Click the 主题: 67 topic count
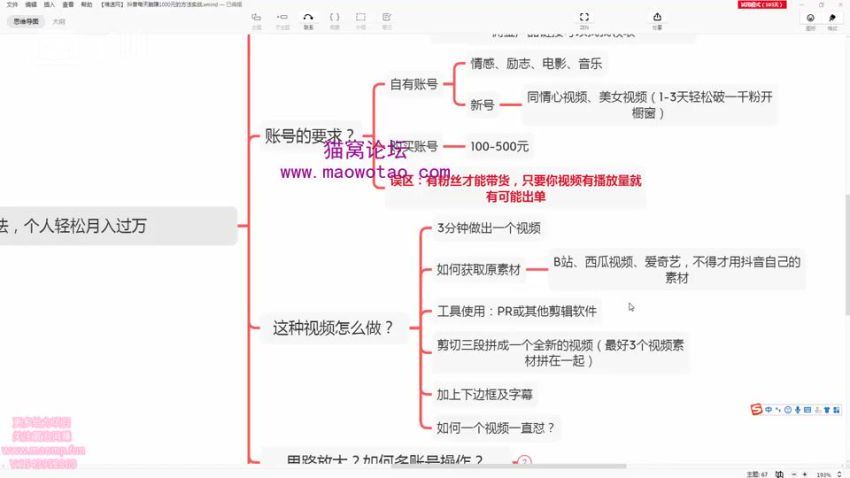This screenshot has height=478, width=850. 757,475
